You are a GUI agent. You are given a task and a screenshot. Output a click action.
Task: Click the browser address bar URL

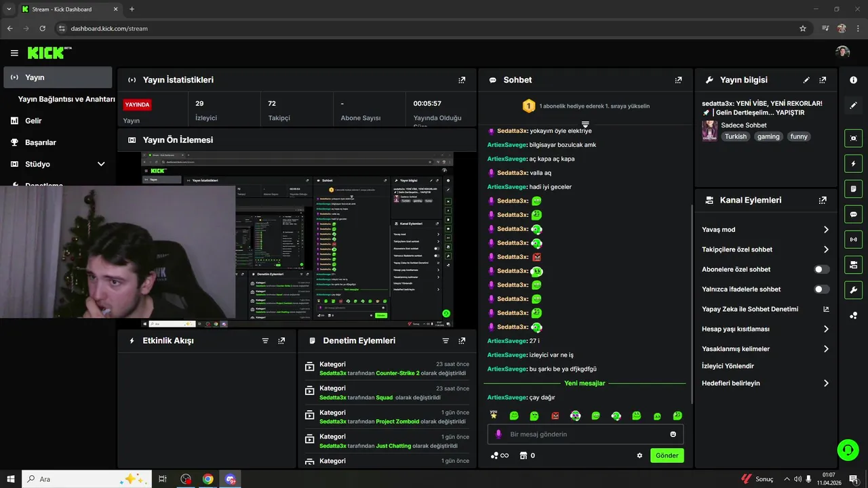point(109,28)
